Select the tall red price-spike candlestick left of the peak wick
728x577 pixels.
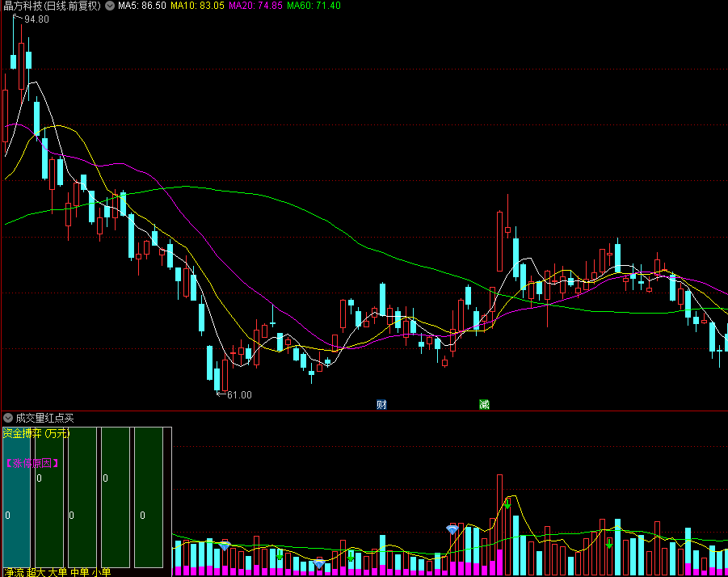pyautogui.click(x=499, y=242)
